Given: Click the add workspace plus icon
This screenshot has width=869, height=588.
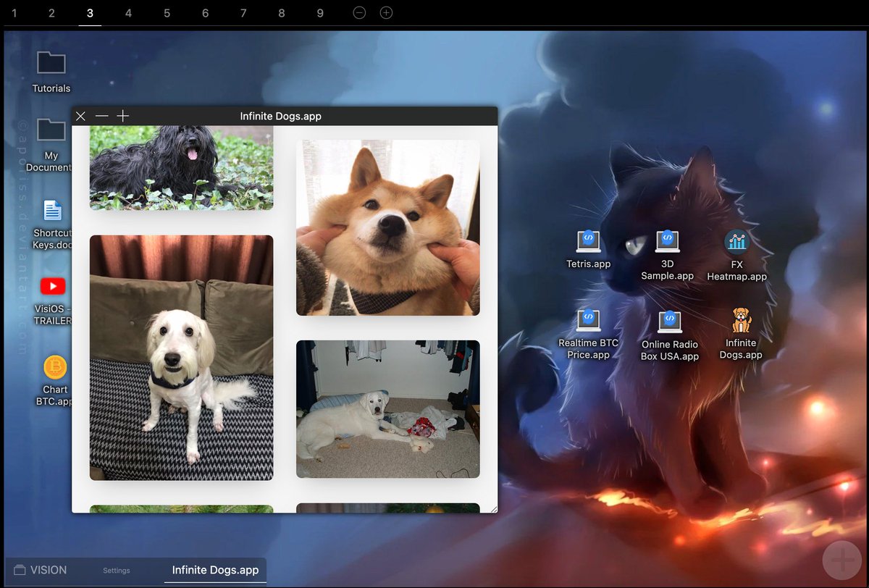Looking at the screenshot, I should [387, 13].
